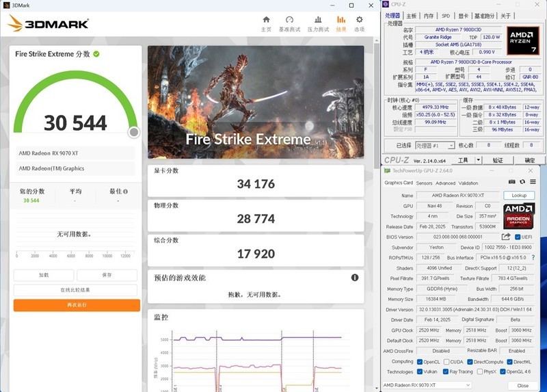Screen dimensions: 547x392
Task: Switch to the 基准跑分 tab in CPU-Z
Action: click(484, 16)
